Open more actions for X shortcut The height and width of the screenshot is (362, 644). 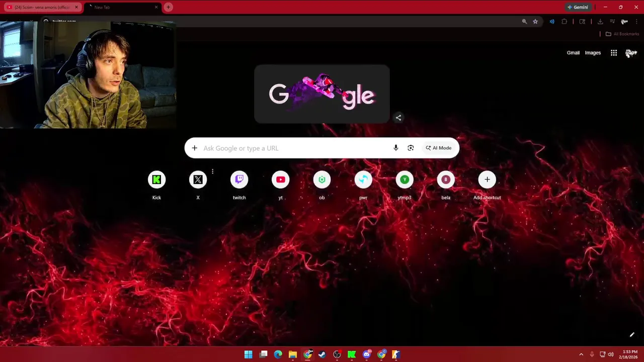point(212,172)
